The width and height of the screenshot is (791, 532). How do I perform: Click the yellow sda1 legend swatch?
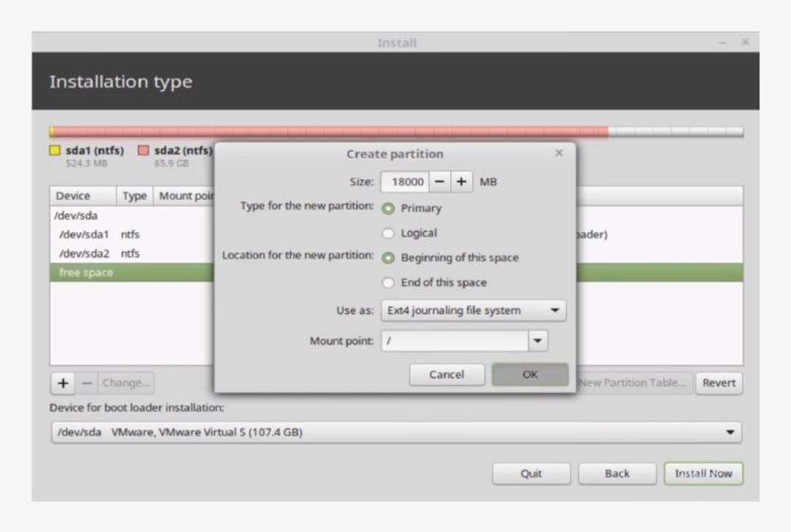pos(54,150)
